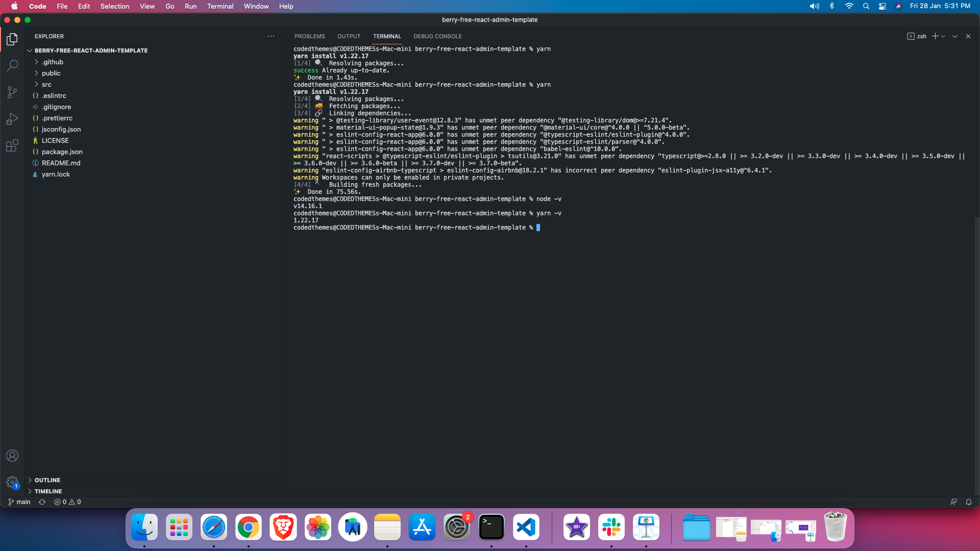980x551 pixels.
Task: Create a new terminal with the plus icon
Action: pyautogui.click(x=934, y=36)
